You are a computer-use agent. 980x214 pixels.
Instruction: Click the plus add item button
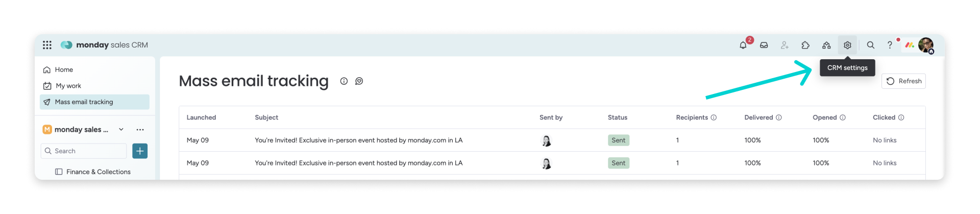click(x=140, y=151)
